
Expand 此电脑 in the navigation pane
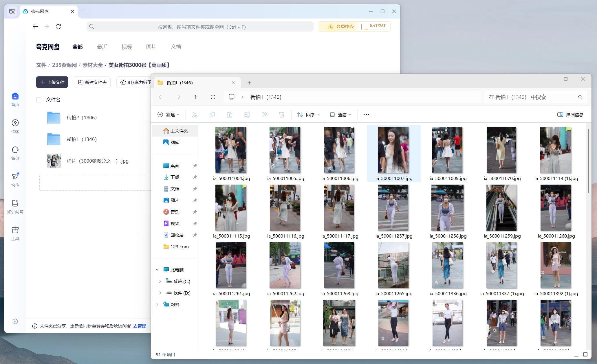tap(158, 269)
